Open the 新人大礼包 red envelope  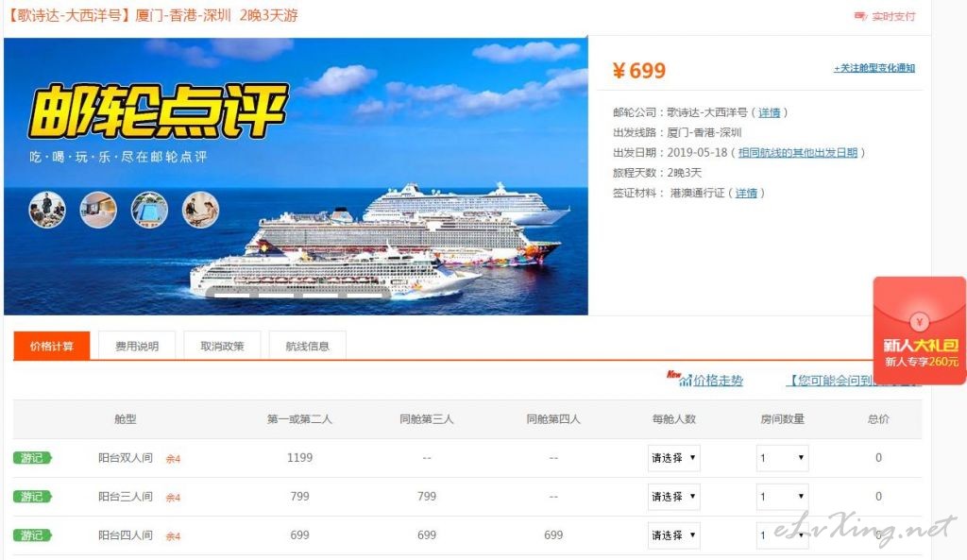click(920, 331)
